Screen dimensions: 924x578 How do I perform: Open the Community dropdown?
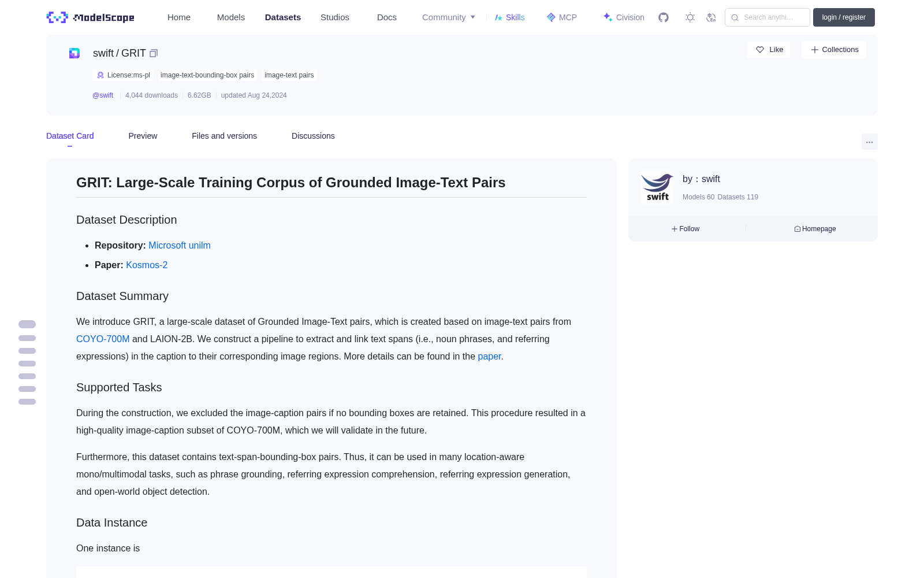449,17
